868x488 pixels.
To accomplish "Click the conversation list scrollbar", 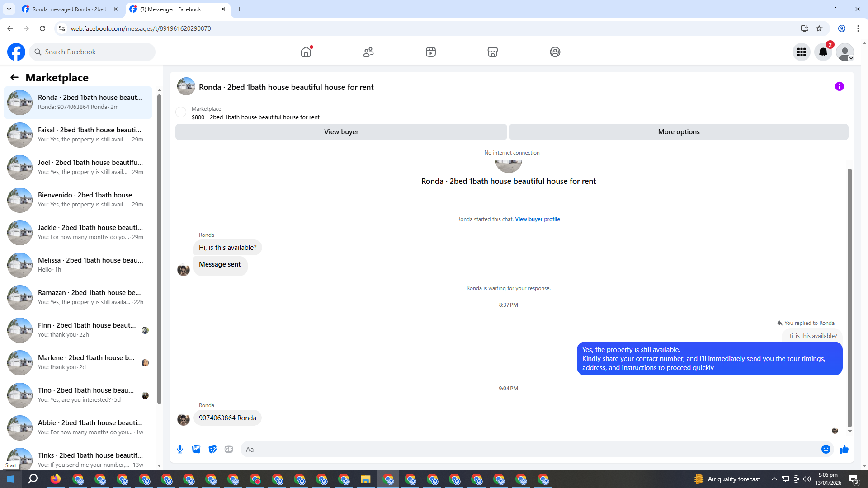I will [x=159, y=249].
